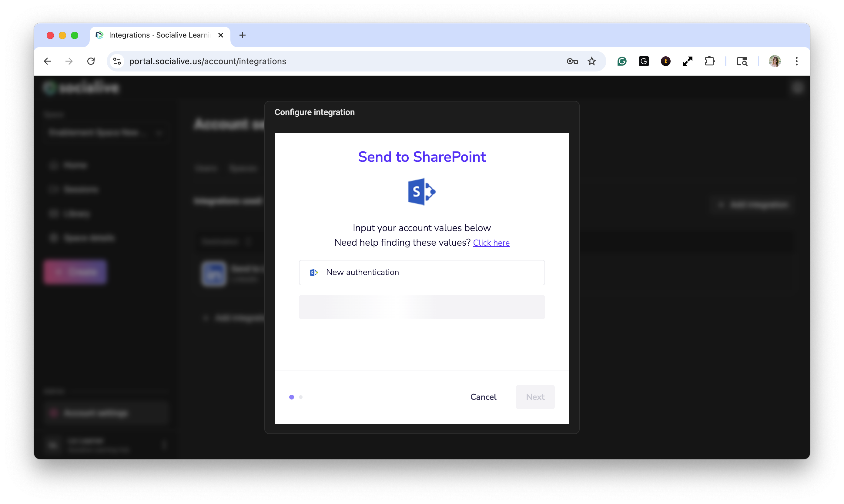Viewport: 844px width, 504px height.
Task: Bookmark this page with star icon
Action: (x=592, y=61)
